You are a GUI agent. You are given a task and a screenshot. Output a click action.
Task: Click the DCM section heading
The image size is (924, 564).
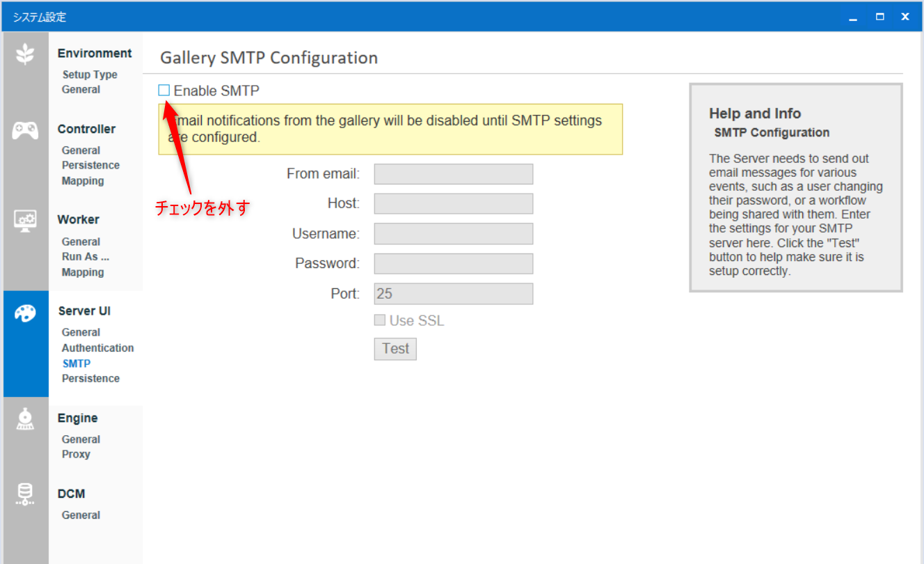pos(71,494)
